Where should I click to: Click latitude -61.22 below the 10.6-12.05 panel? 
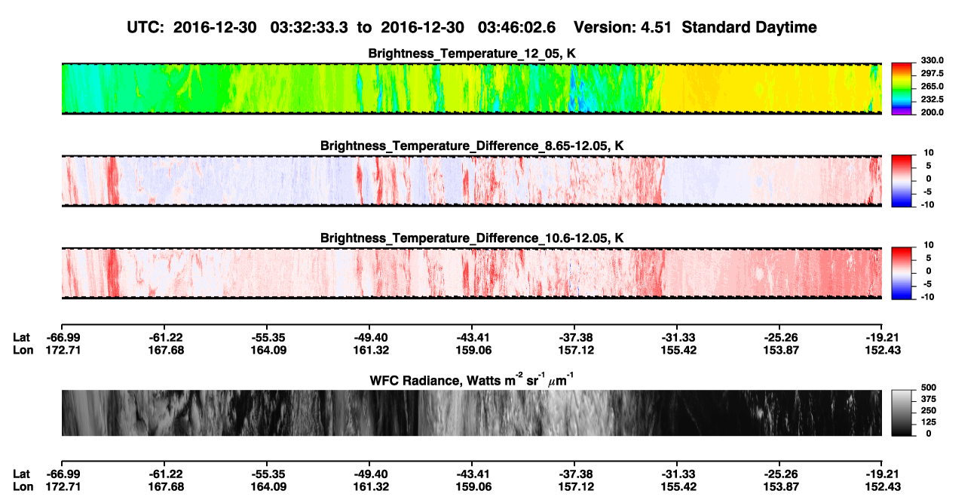tap(164, 337)
